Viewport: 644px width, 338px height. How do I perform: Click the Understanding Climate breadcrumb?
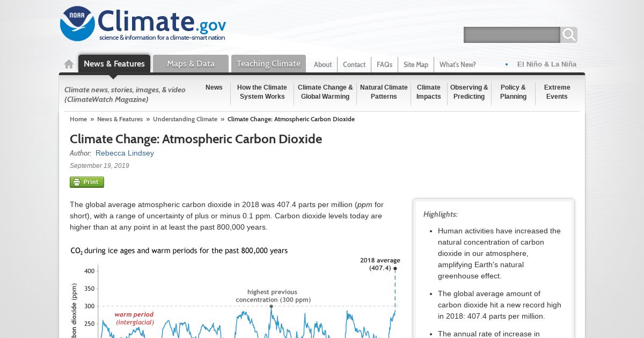tap(185, 119)
